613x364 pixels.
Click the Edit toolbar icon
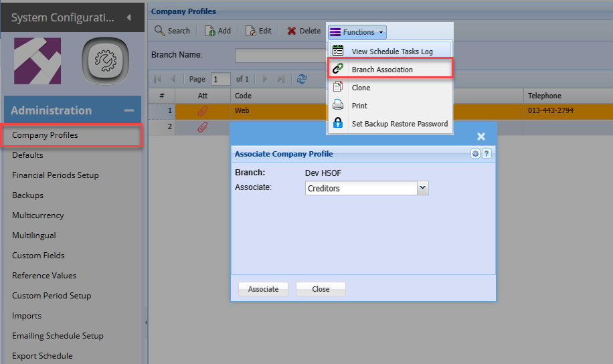251,31
